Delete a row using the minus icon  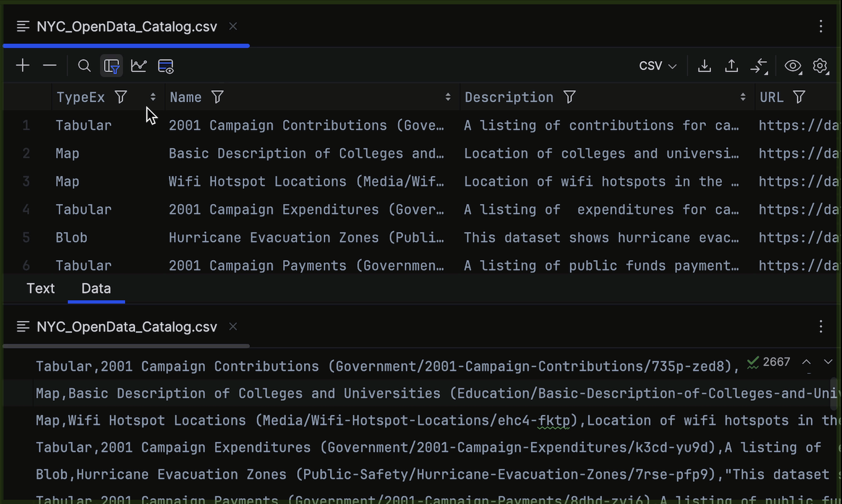50,65
